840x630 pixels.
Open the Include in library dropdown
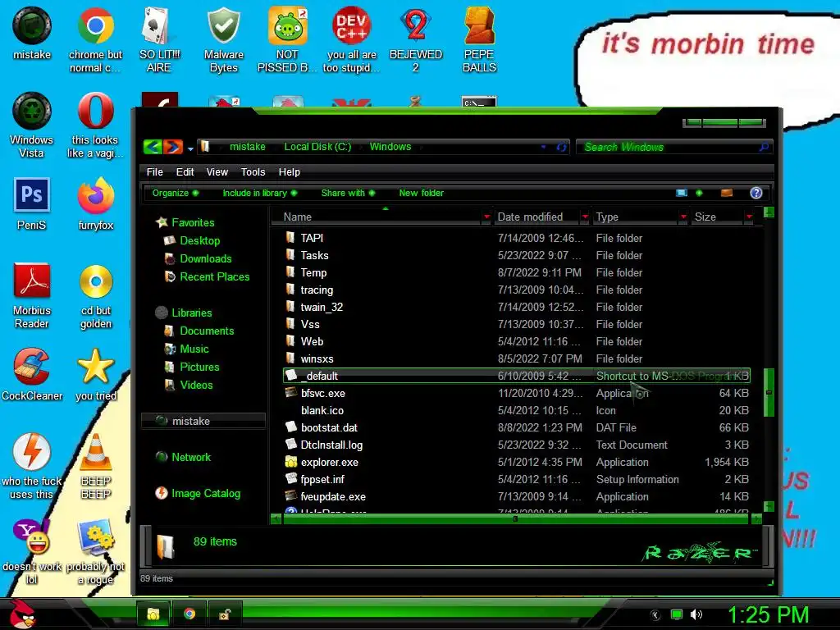[x=260, y=193]
